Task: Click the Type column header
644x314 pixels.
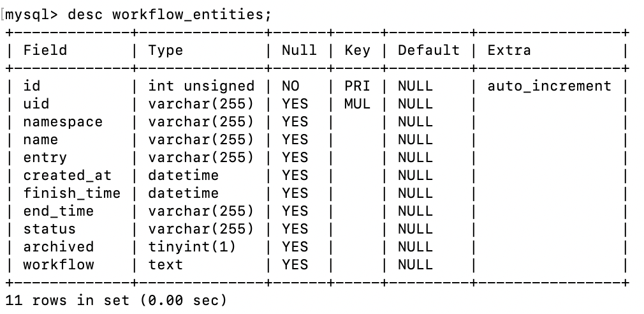Action: pos(165,50)
